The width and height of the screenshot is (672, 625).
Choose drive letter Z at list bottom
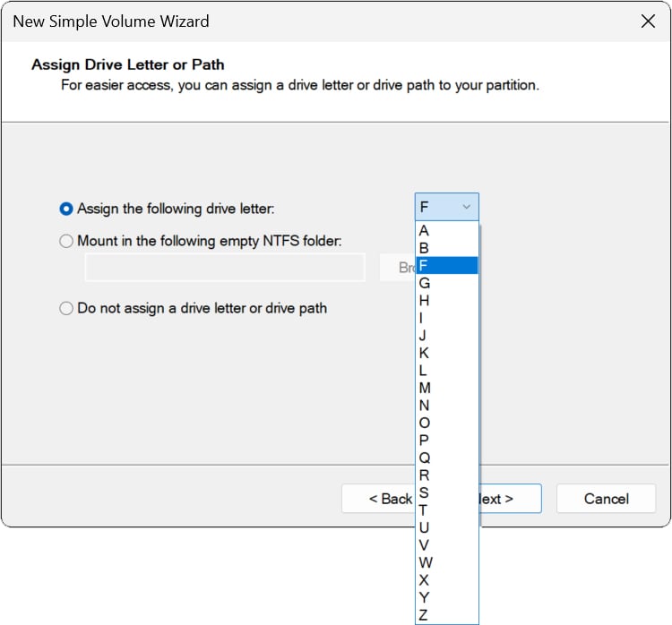pos(446,614)
